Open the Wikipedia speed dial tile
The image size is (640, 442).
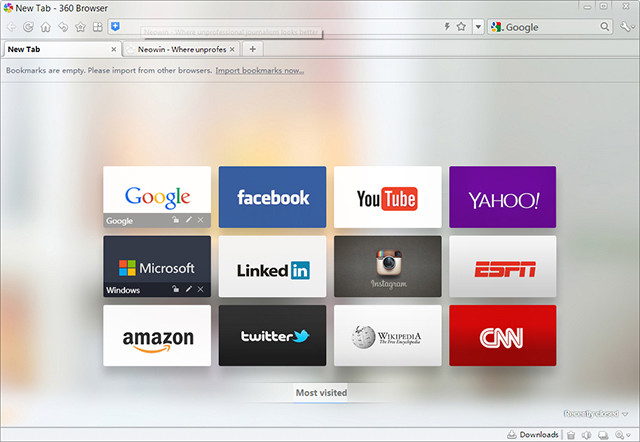[387, 335]
